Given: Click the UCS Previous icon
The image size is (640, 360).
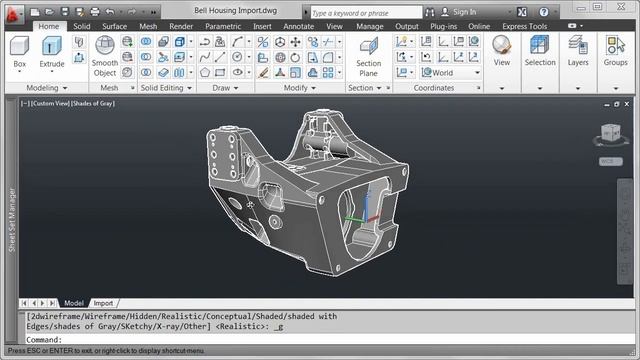Looking at the screenshot, I should pyautogui.click(x=426, y=57).
